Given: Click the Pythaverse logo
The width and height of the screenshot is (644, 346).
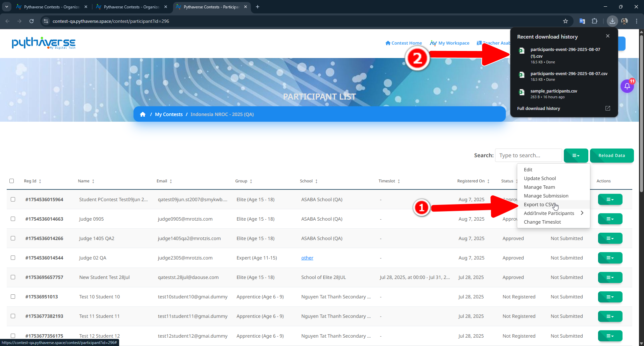Looking at the screenshot, I should [x=44, y=43].
